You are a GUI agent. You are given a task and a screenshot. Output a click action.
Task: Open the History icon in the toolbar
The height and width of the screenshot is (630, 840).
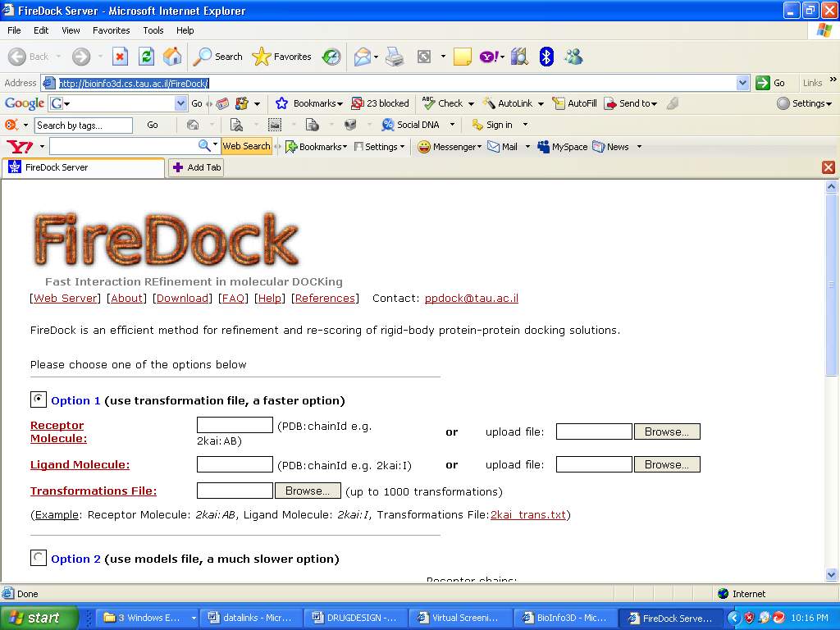point(331,57)
